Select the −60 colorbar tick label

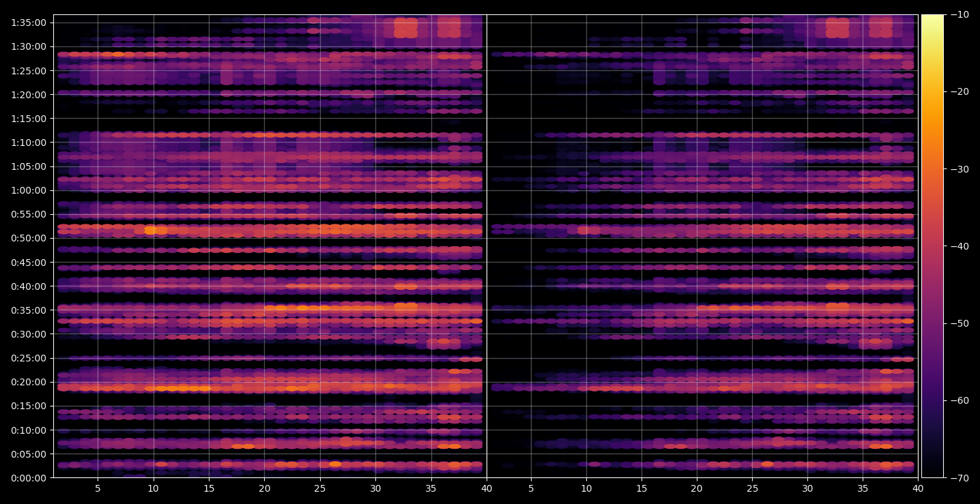coord(959,400)
